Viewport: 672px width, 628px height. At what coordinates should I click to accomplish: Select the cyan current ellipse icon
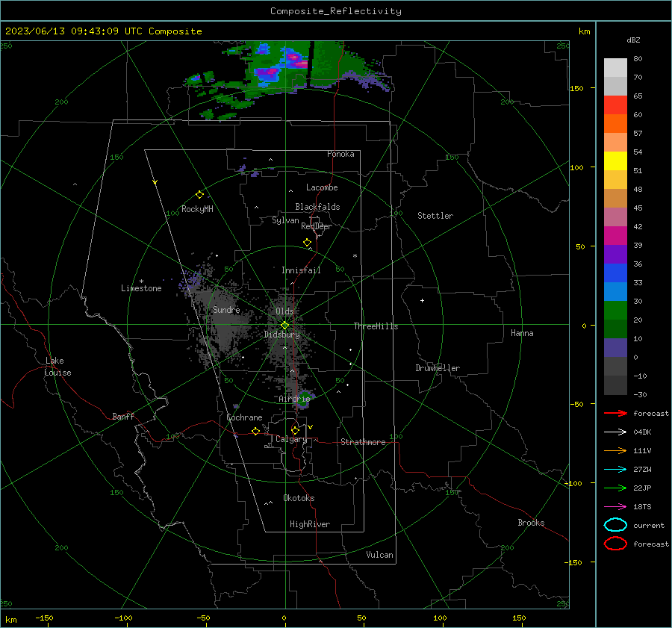click(x=615, y=525)
